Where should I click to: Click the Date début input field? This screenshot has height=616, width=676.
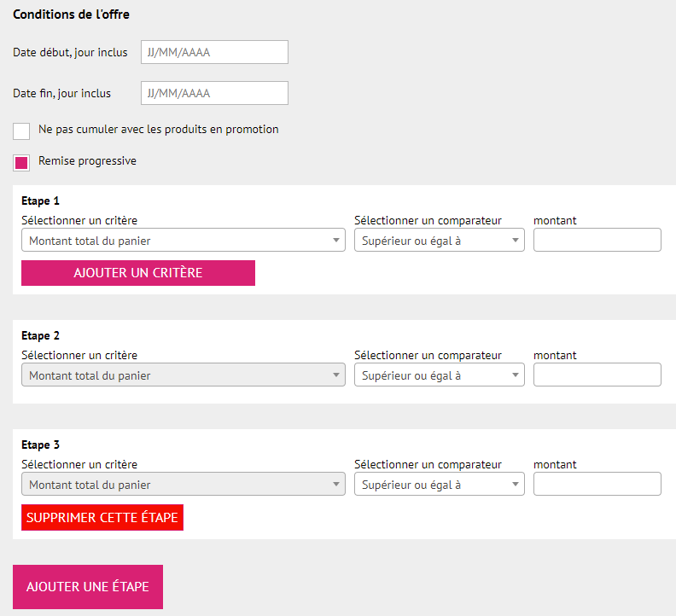tap(214, 52)
